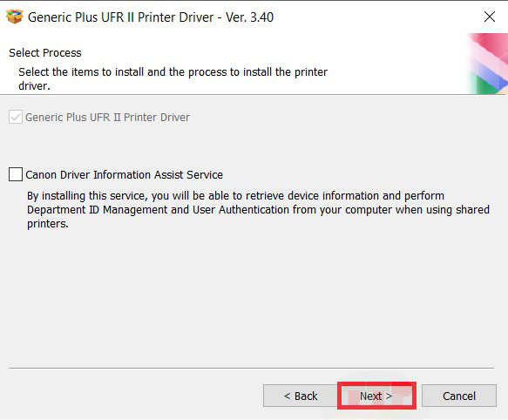This screenshot has width=508, height=420.
Task: Click the 'By installing this service' description line
Action: pos(235,196)
